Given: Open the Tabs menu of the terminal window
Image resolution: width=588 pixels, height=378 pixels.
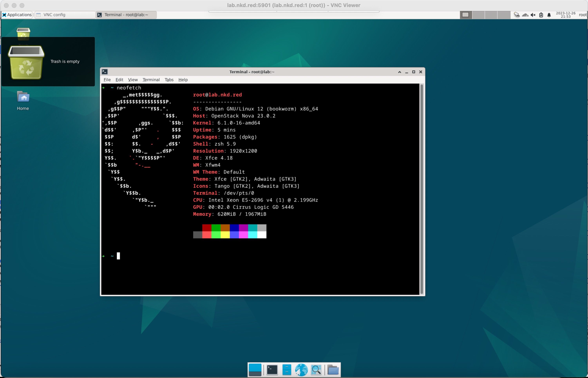Looking at the screenshot, I should (169, 80).
